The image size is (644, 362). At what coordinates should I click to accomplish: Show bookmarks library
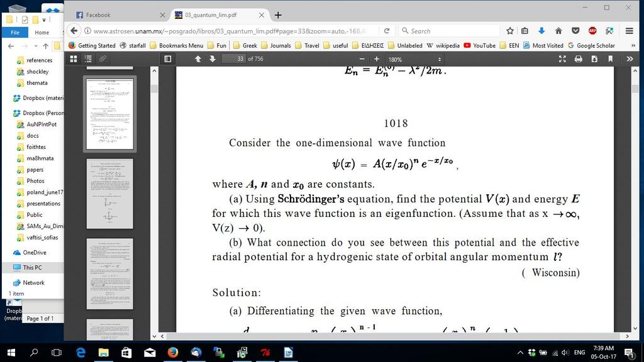coord(525,31)
